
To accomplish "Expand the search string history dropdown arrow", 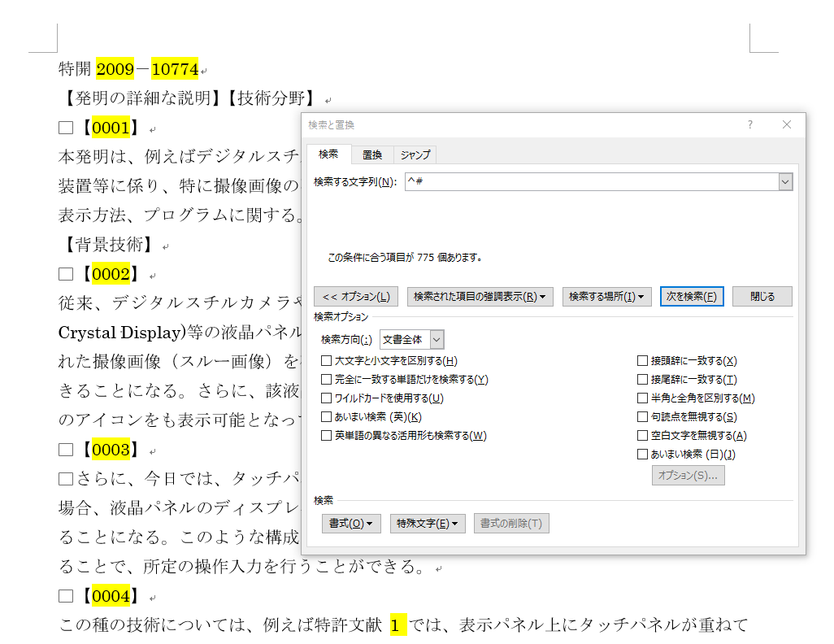I will (784, 182).
